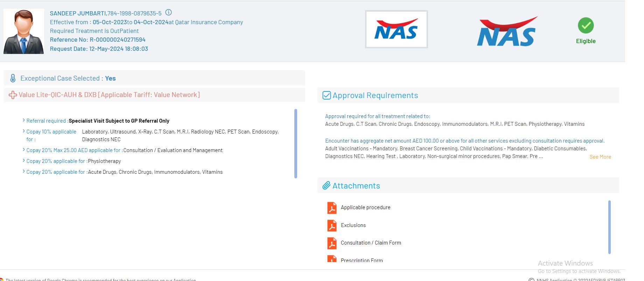Click the info icon beside member ID
This screenshot has height=281, width=644.
[168, 13]
